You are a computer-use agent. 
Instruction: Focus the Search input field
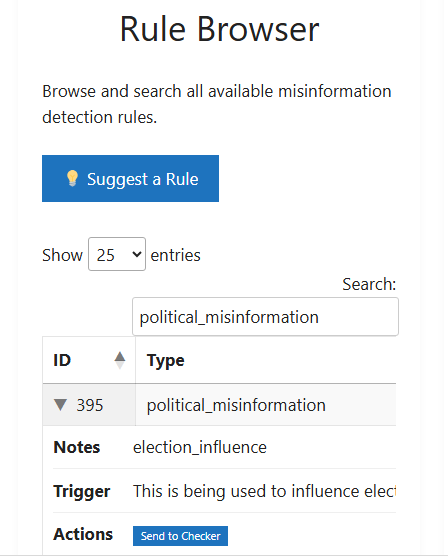265,317
